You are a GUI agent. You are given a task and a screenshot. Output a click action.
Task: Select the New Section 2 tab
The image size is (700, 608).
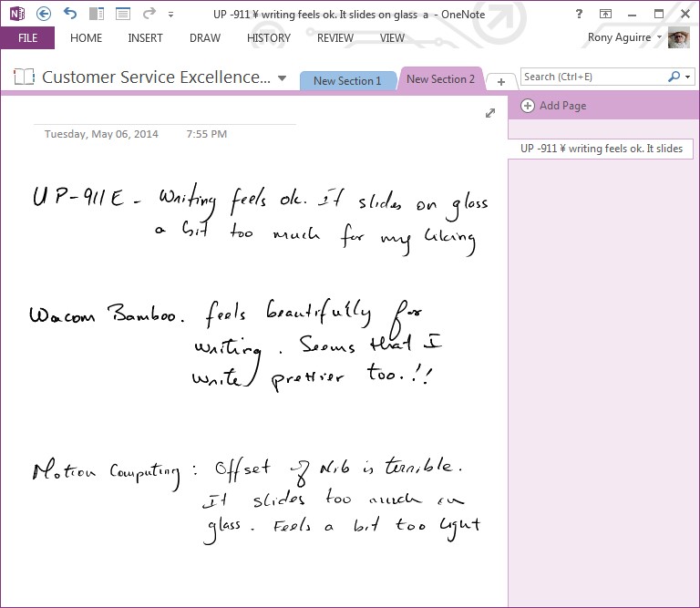click(x=440, y=79)
